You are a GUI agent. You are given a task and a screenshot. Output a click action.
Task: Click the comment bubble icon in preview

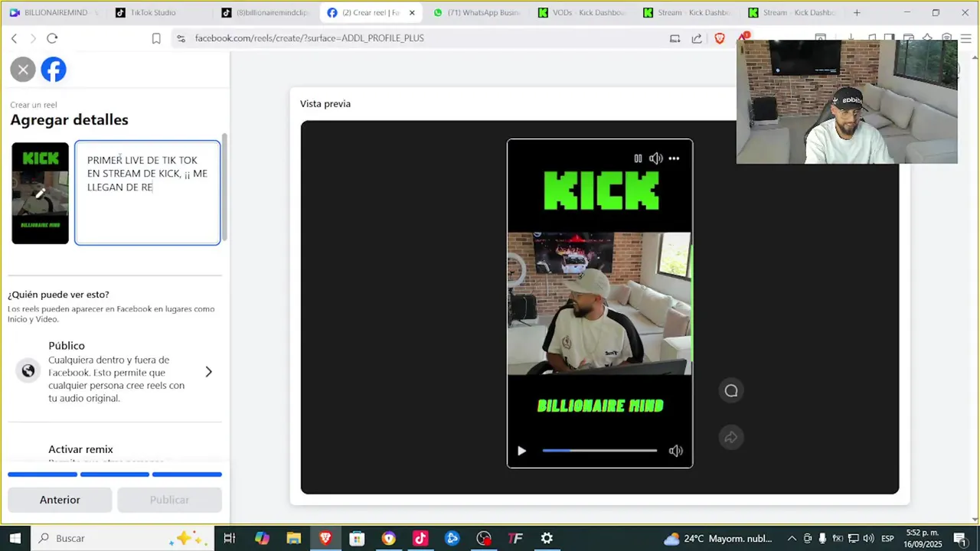[731, 391]
